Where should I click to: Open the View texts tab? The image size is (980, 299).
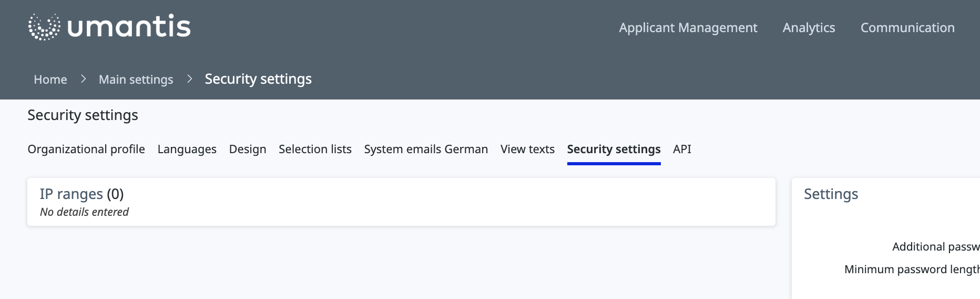527,149
